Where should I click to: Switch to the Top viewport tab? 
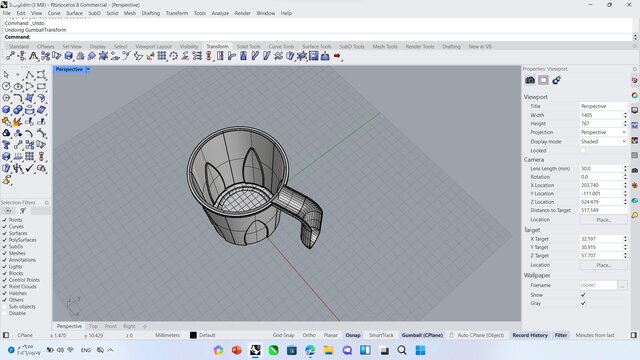pyautogui.click(x=93, y=326)
